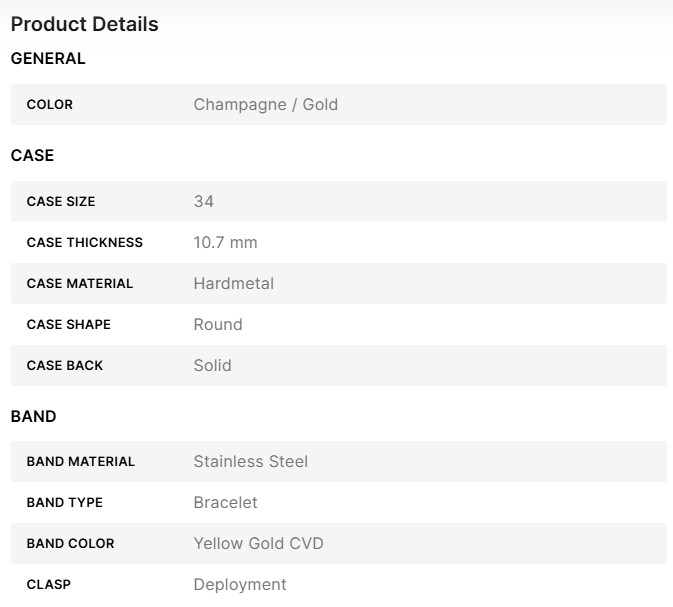Select the CASE BACK label
The image size is (673, 607).
[65, 366]
